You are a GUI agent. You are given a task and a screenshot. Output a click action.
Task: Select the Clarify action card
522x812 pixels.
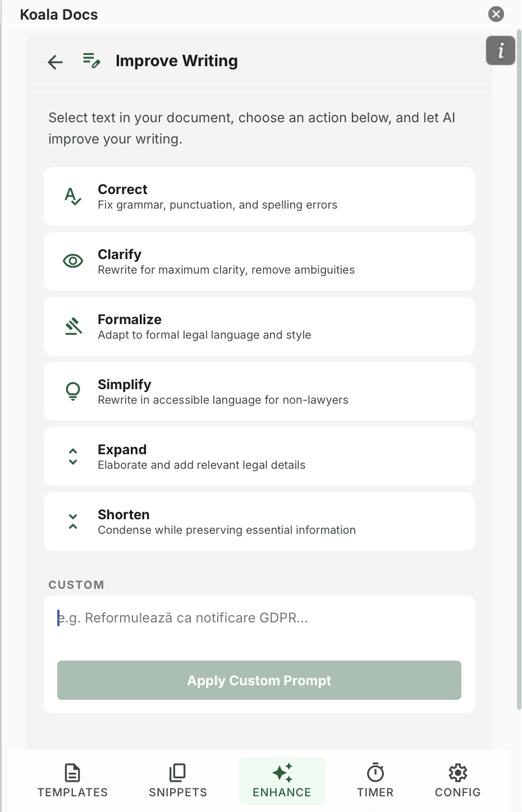(259, 261)
